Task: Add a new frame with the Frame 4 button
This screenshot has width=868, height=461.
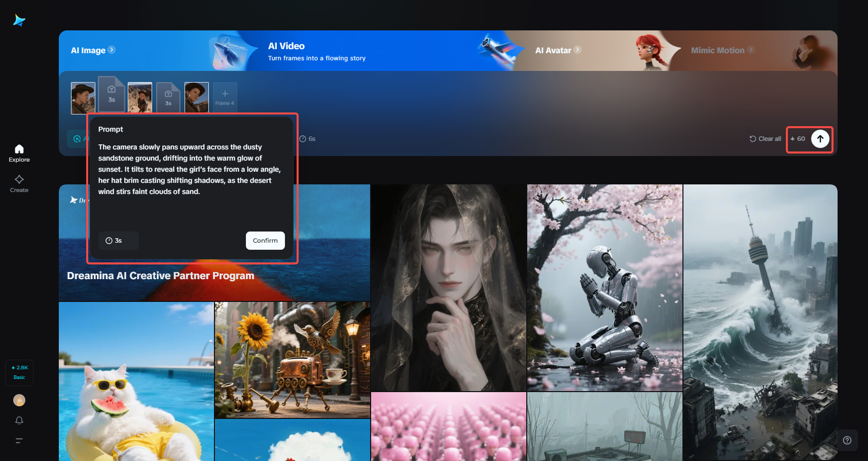Action: tap(225, 97)
